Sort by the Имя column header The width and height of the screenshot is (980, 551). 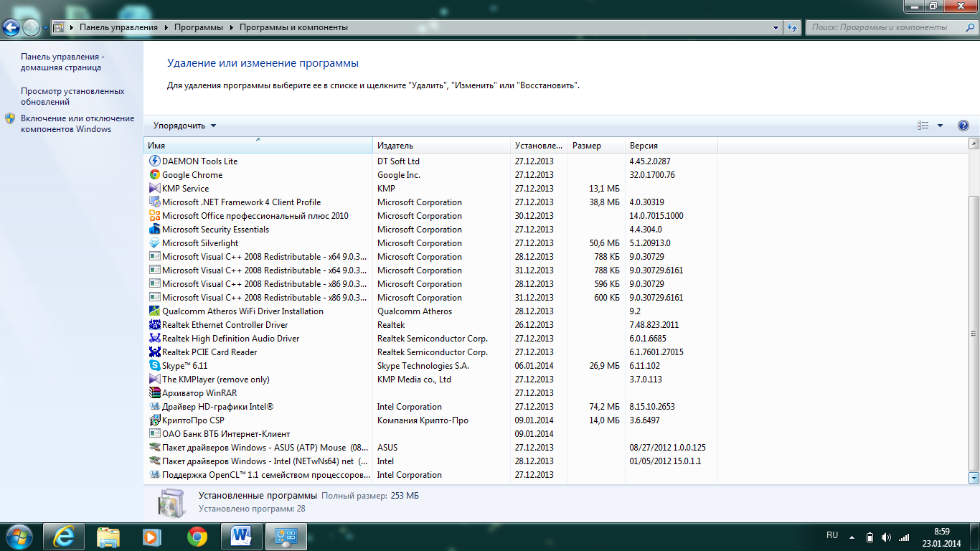258,145
